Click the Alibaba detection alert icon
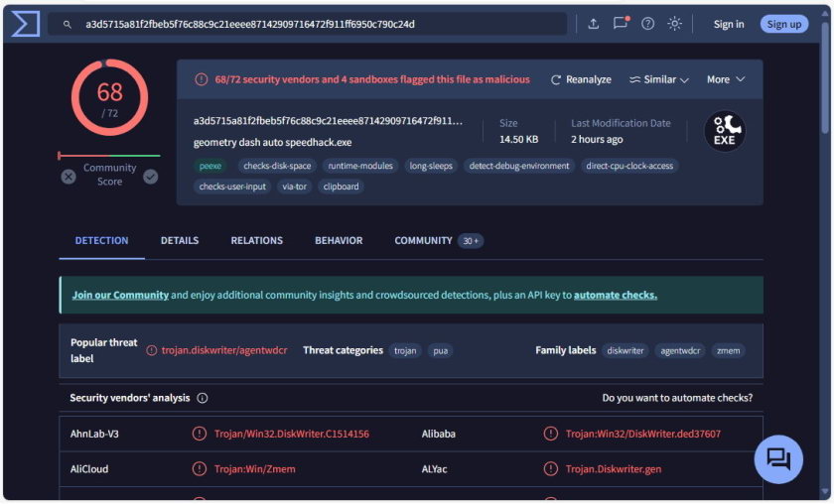834x504 pixels. (550, 434)
